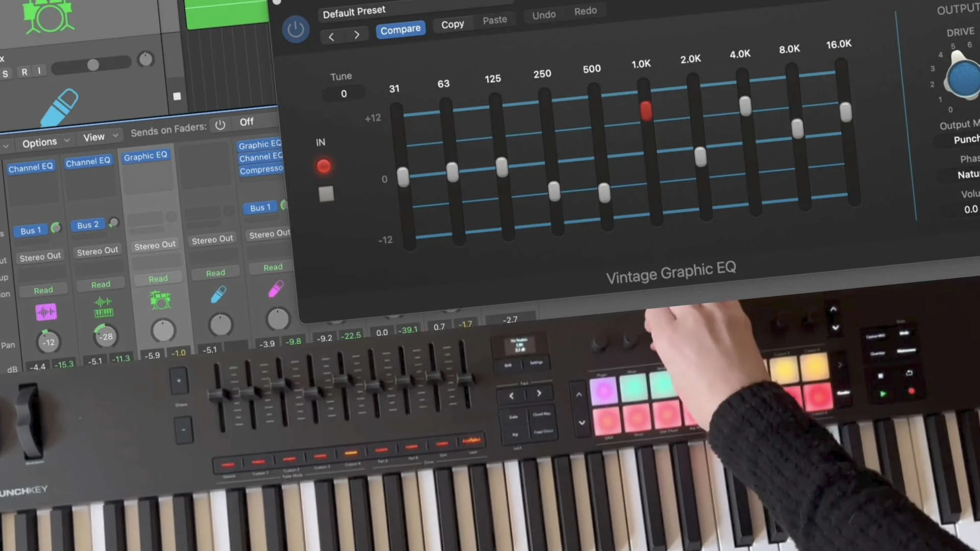Toggle the red IN button on the EQ
Image resolution: width=980 pixels, height=551 pixels.
(x=324, y=166)
